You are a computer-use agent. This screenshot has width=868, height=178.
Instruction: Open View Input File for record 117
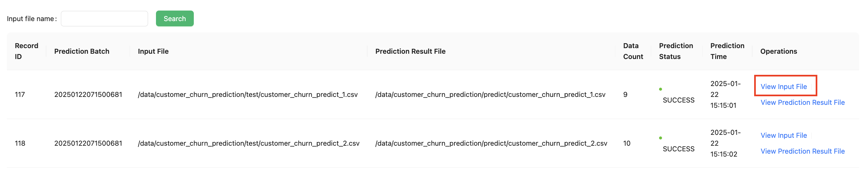tap(783, 86)
